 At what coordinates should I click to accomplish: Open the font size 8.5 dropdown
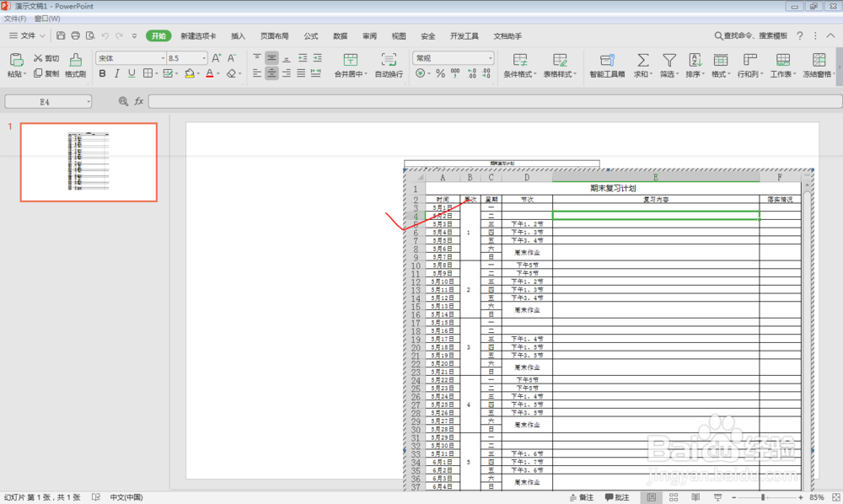click(x=204, y=58)
